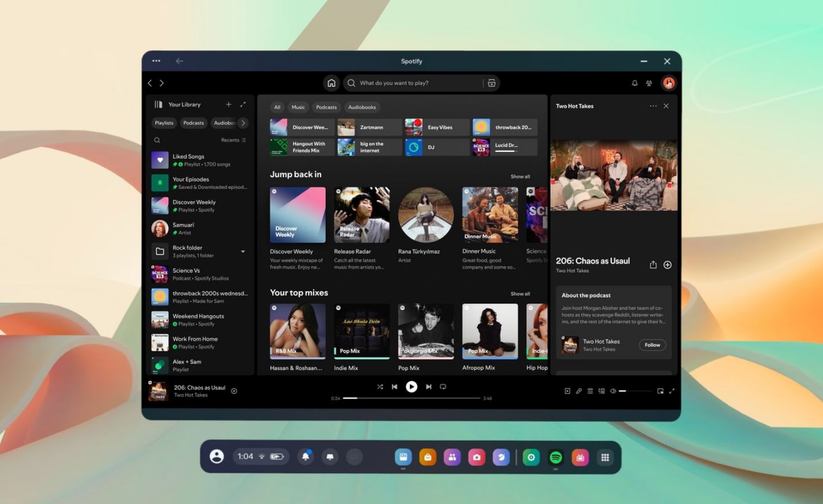Select the All filter tab
The height and width of the screenshot is (504, 823).
point(277,107)
